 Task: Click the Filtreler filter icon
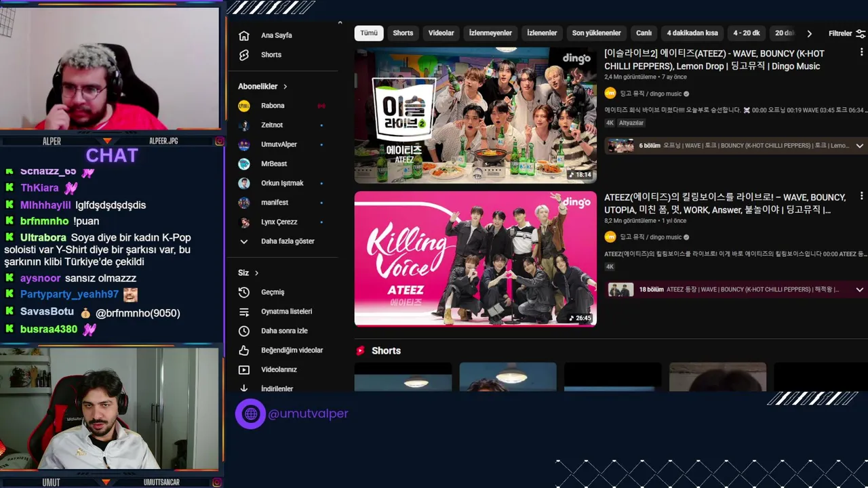861,33
